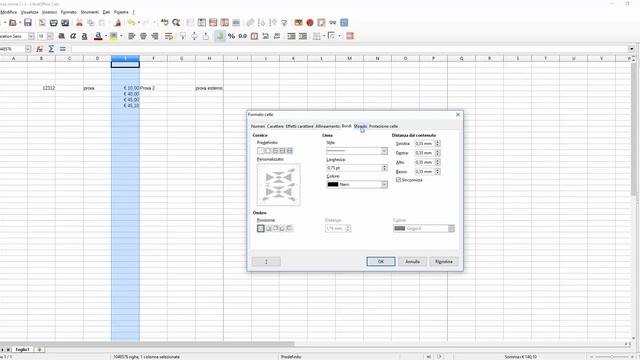
Task: Select the second shadow position option
Action: click(269, 229)
